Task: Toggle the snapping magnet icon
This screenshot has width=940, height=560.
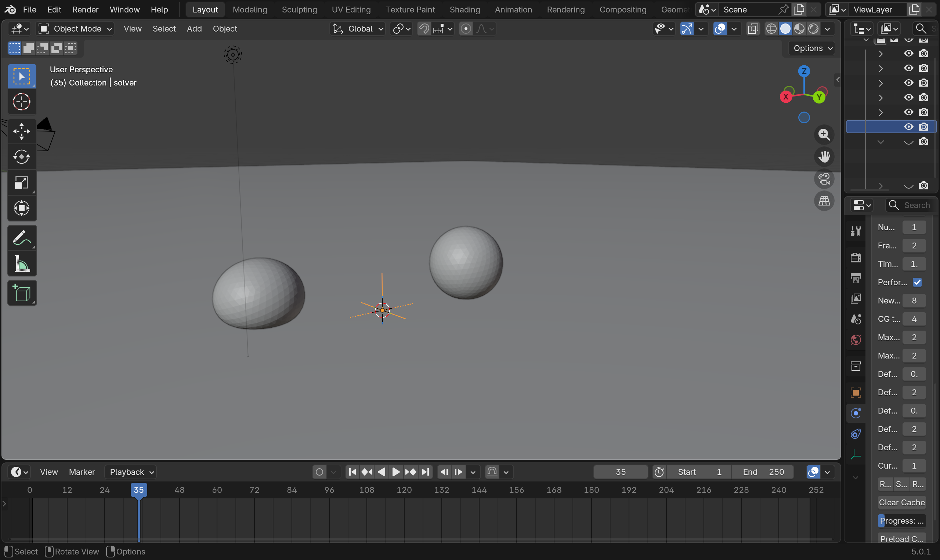Action: coord(424,29)
